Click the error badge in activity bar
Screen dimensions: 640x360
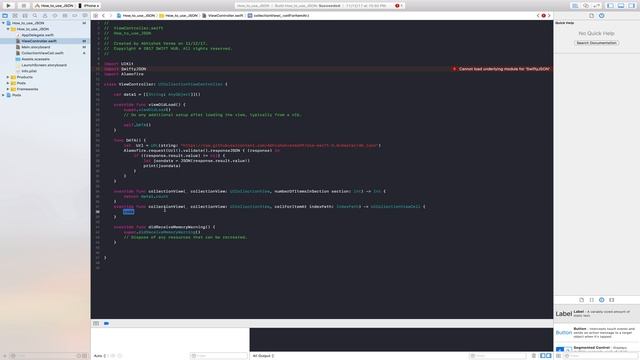point(398,6)
